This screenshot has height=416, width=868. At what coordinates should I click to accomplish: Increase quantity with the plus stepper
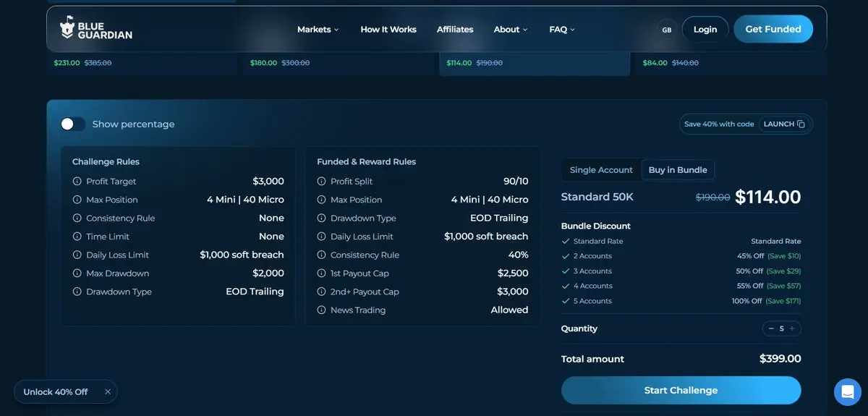click(792, 328)
